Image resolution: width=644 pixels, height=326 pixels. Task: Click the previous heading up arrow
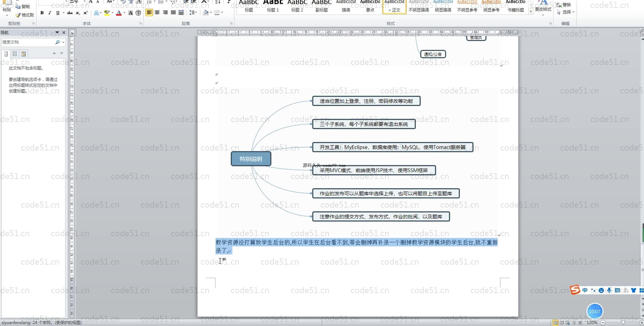pos(54,53)
